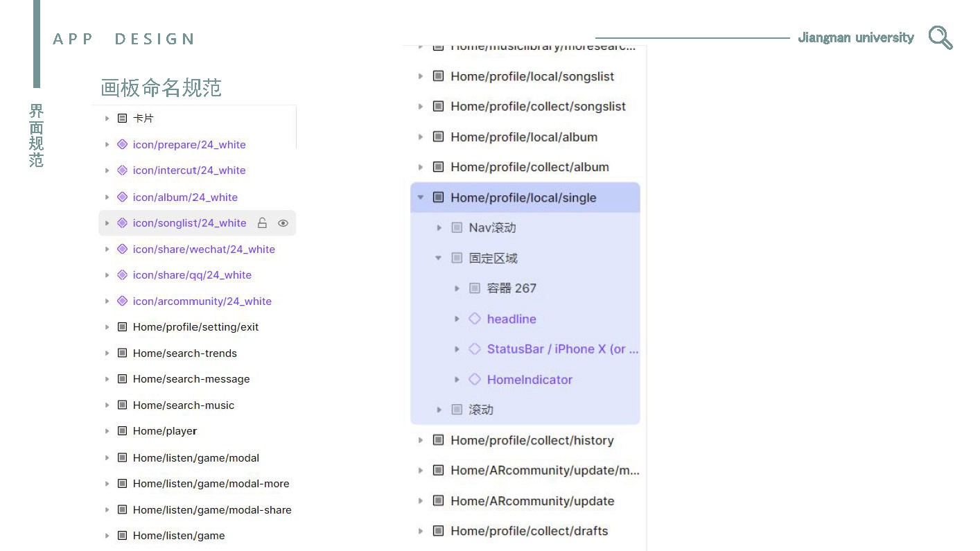The height and width of the screenshot is (551, 980).
Task: Select Home/profile/local/album layer name
Action: [524, 137]
